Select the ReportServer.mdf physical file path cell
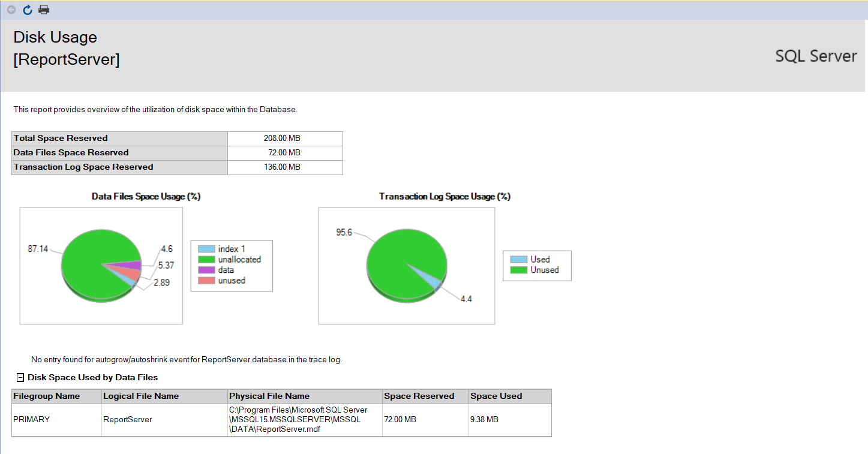This screenshot has height=454, width=868. [x=305, y=420]
